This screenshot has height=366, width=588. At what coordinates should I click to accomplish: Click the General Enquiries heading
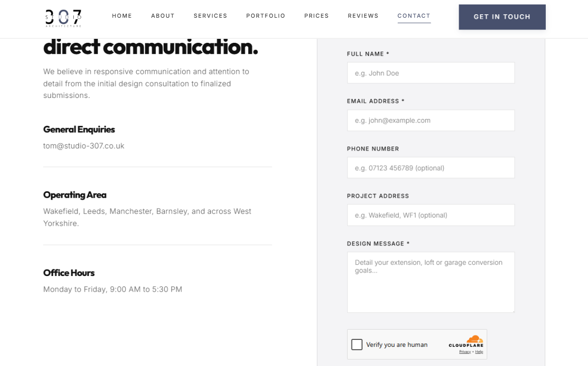79,129
